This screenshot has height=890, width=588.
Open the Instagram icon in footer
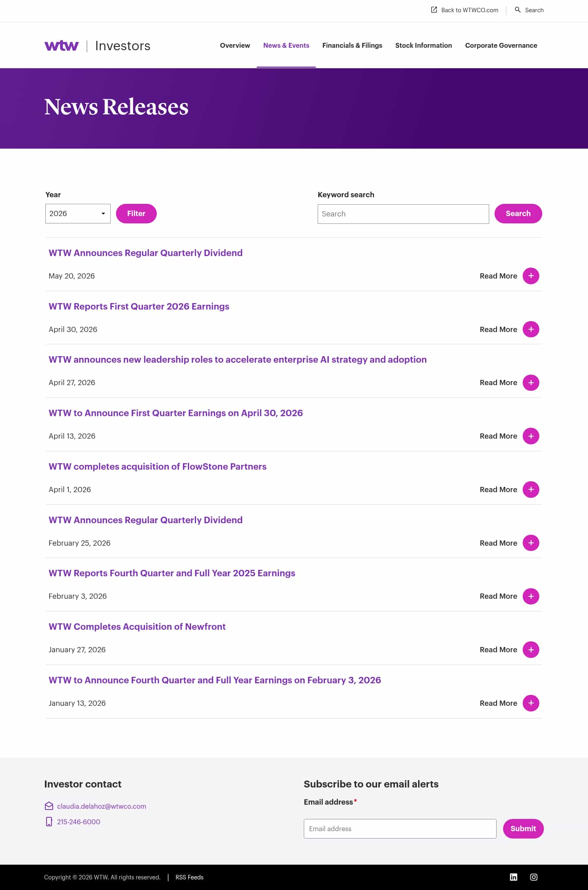(x=534, y=877)
